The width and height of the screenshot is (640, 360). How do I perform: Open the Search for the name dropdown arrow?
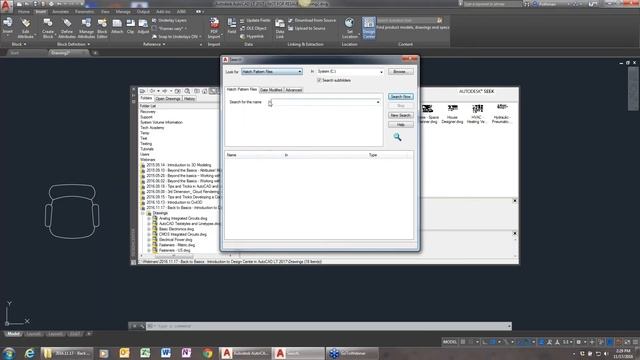tap(378, 102)
